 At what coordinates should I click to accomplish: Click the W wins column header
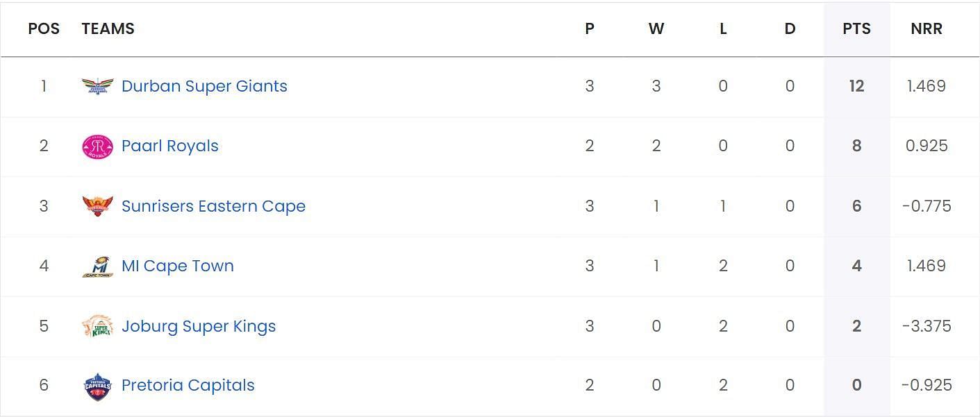[x=656, y=29]
